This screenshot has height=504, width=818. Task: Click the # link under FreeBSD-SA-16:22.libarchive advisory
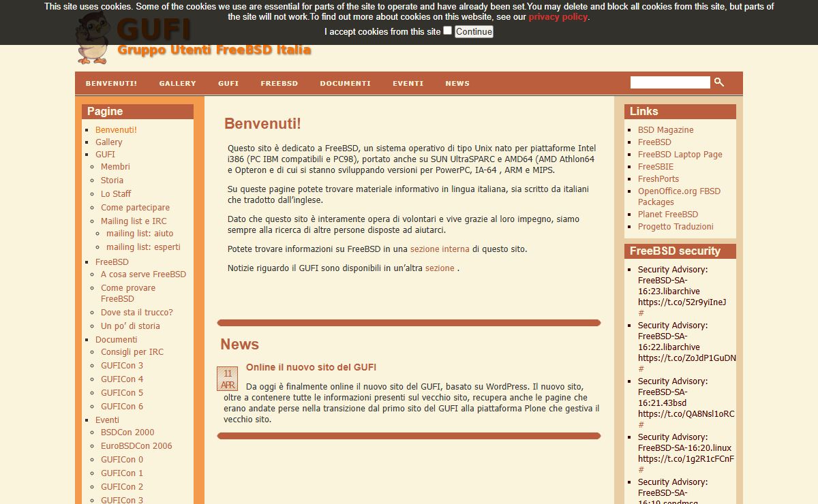[x=641, y=369]
